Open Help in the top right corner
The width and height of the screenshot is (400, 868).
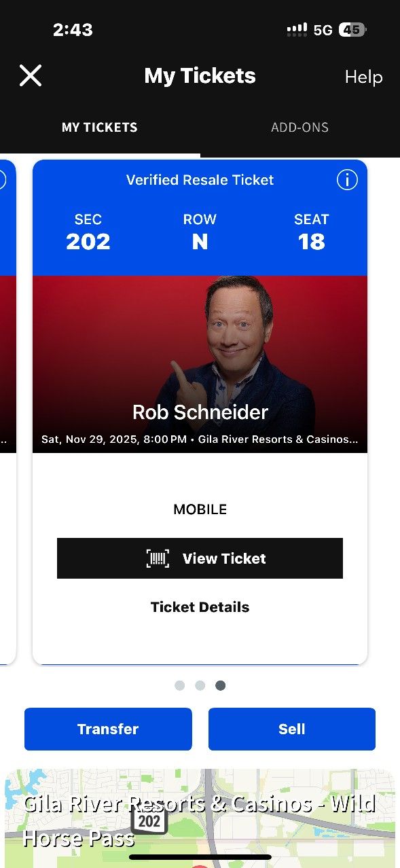(363, 77)
